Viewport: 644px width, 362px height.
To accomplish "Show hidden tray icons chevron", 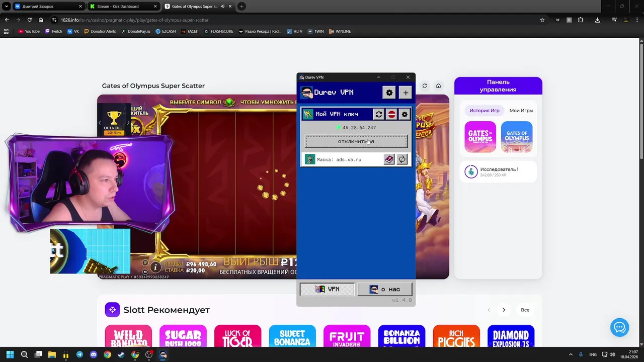I will 570,354.
